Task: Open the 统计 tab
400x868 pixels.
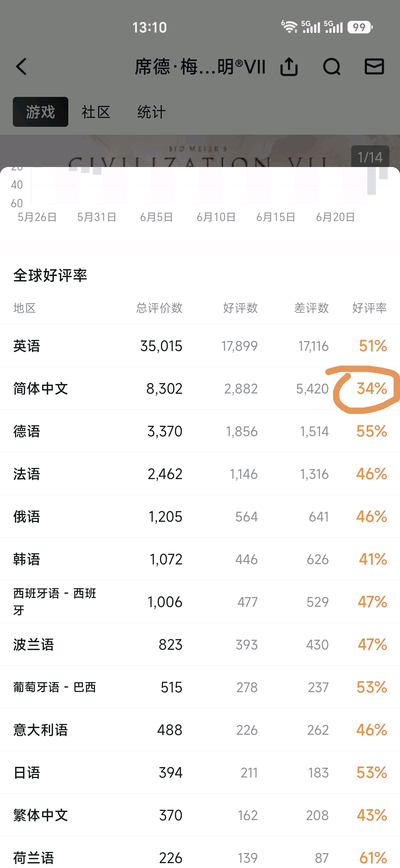Action: pos(151,112)
